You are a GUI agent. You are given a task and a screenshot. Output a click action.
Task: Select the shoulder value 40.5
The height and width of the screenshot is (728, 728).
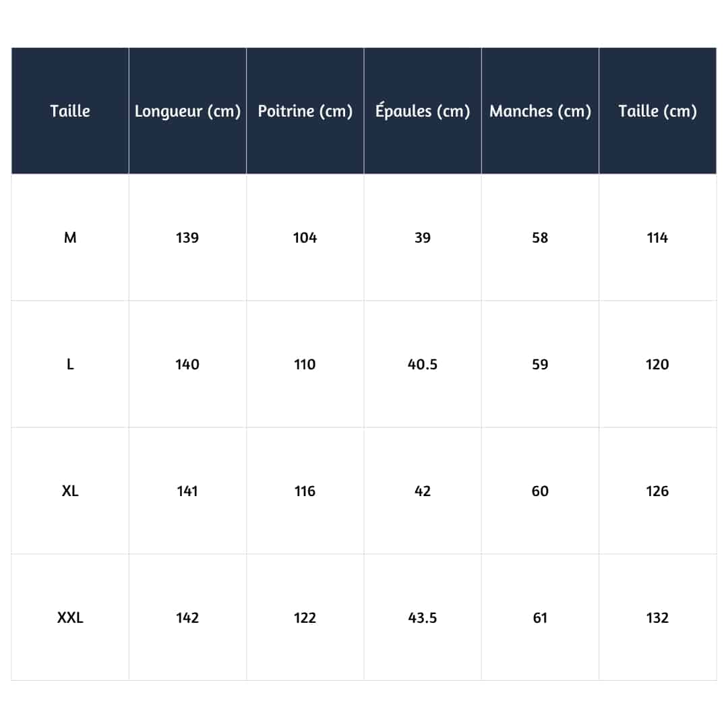[423, 365]
